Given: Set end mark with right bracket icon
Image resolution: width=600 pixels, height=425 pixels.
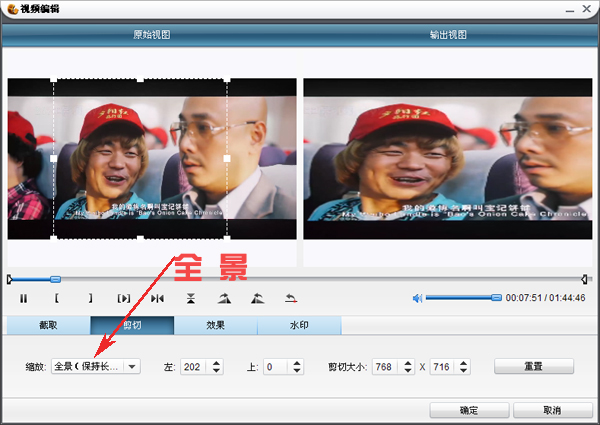Looking at the screenshot, I should 90,298.
